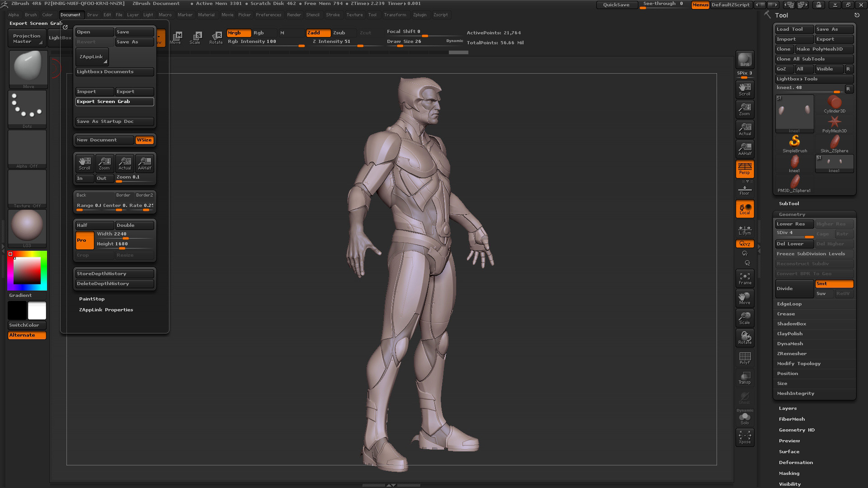Click the PolyF wireframe icon
This screenshot has height=488, width=868.
click(745, 358)
